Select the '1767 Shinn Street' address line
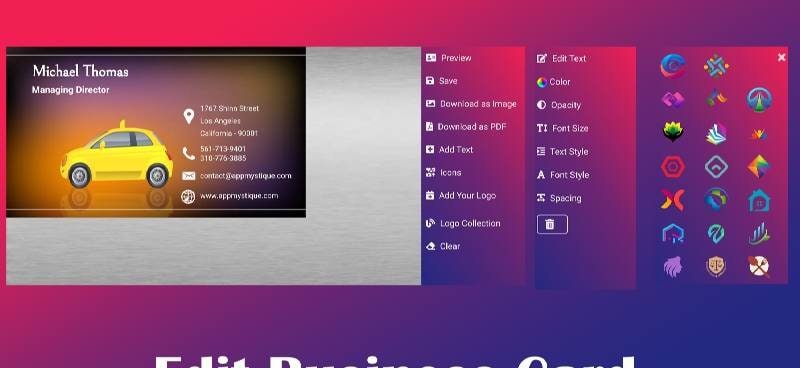The width and height of the screenshot is (800, 368). (x=230, y=108)
